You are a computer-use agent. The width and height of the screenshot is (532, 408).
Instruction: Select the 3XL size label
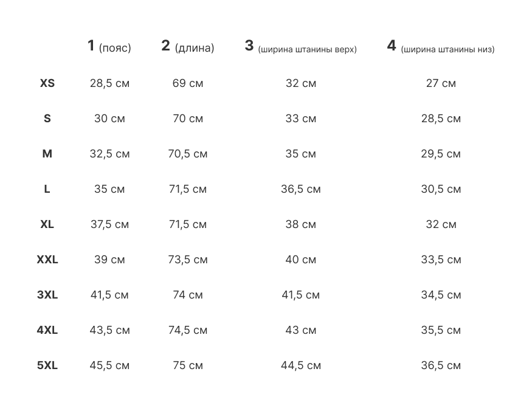(47, 295)
